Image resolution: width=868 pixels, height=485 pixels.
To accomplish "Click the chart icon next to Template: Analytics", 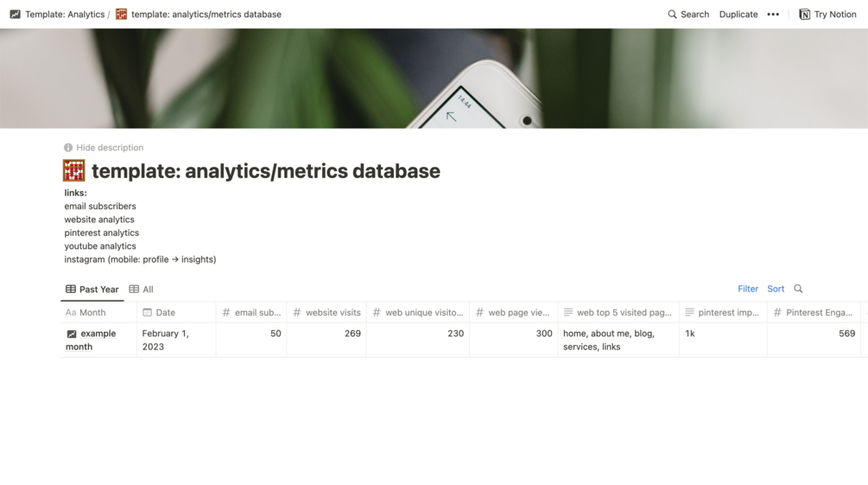I will tap(15, 15).
